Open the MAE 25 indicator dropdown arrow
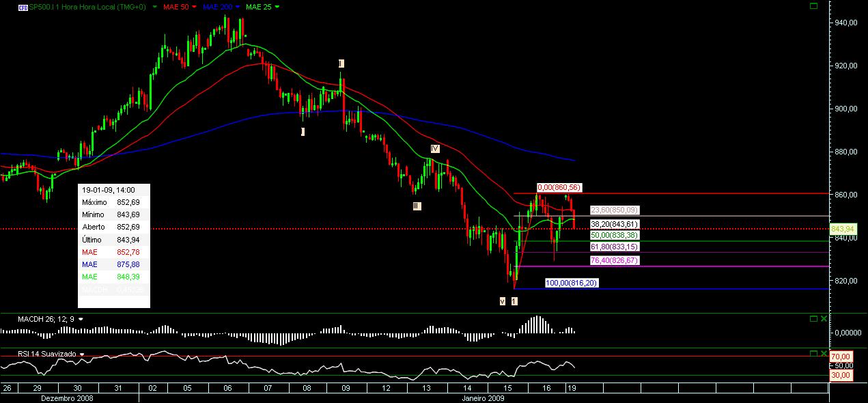The height and width of the screenshot is (403, 868). click(x=276, y=7)
